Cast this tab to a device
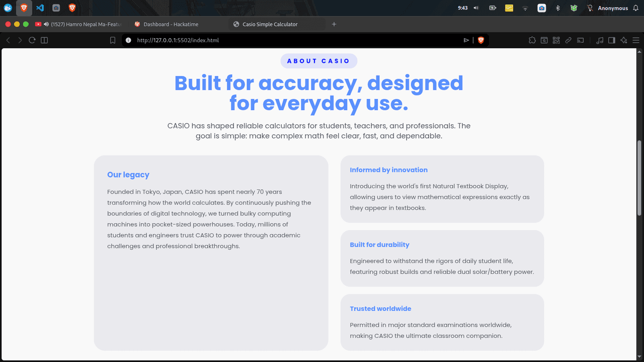Screen dimensions: 644x362 (580, 40)
